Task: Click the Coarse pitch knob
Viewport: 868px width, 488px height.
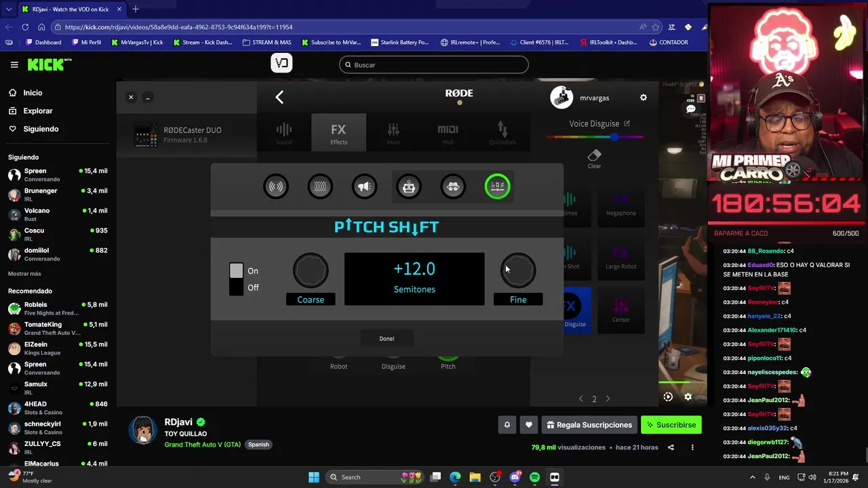Action: pos(311,270)
